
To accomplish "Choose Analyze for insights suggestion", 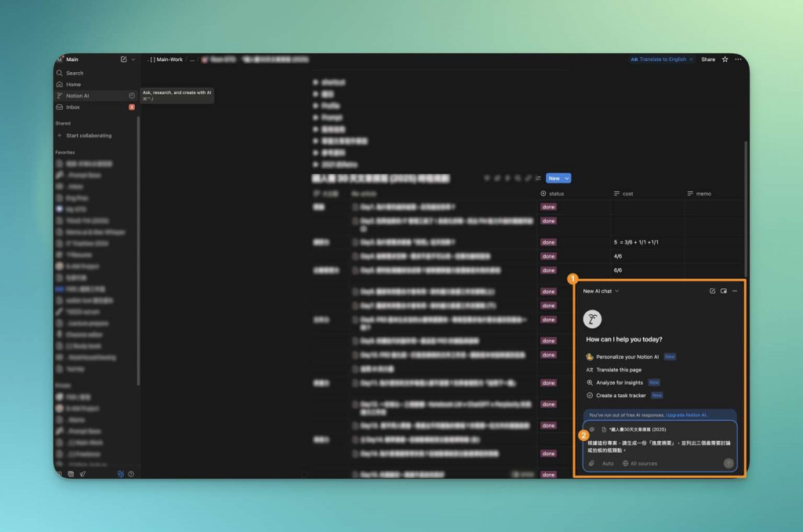I will click(x=622, y=382).
